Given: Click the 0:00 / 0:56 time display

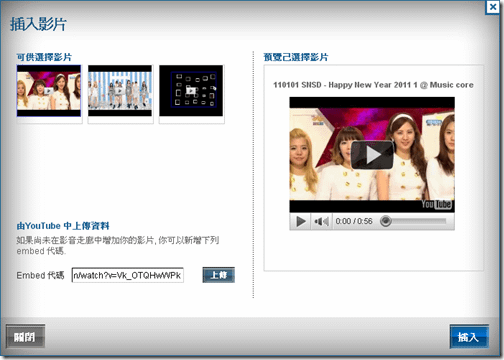Looking at the screenshot, I should 354,221.
